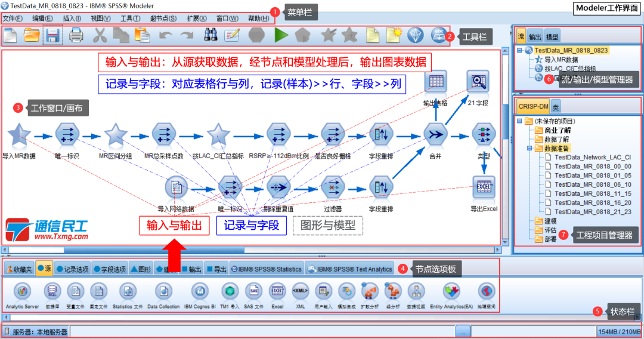Collapse the 数据准备 folder

530,149
